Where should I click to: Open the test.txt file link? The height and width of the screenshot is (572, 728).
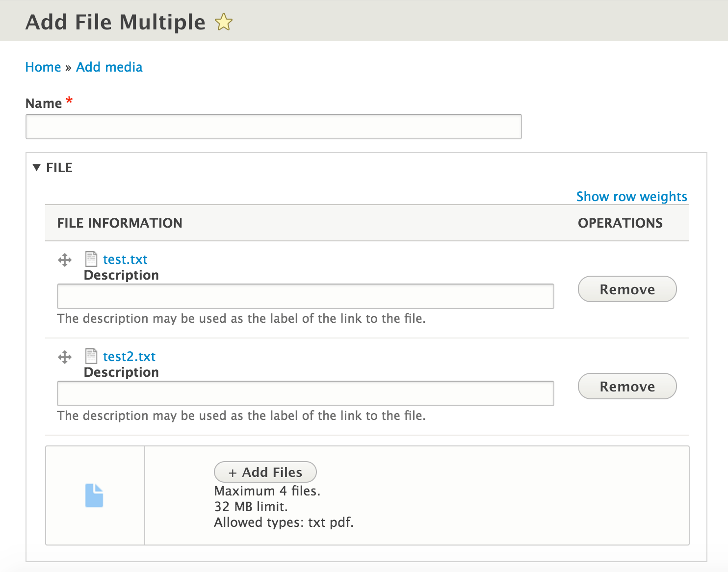[x=125, y=260]
